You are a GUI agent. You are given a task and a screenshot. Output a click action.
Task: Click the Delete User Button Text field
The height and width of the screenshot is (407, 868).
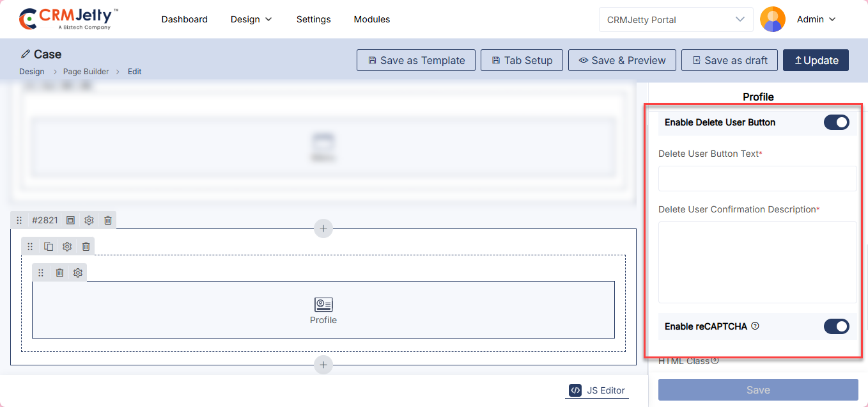point(757,179)
